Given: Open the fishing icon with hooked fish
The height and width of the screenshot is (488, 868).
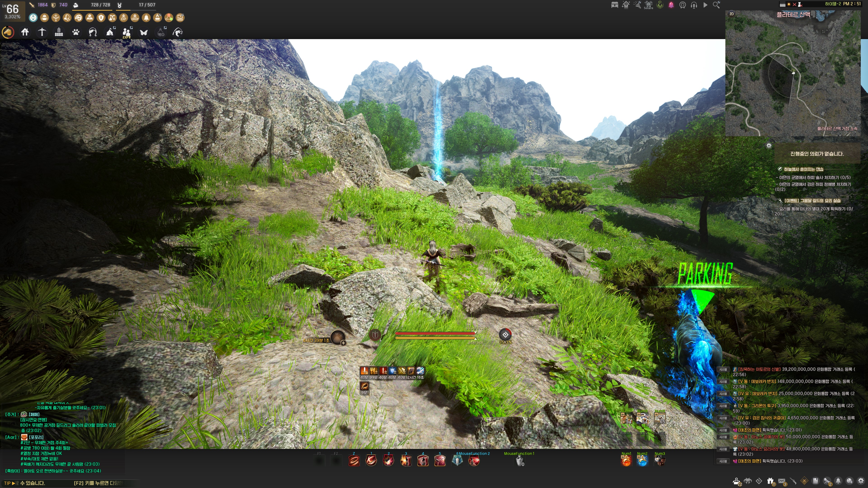Looking at the screenshot, I should pyautogui.click(x=178, y=32).
